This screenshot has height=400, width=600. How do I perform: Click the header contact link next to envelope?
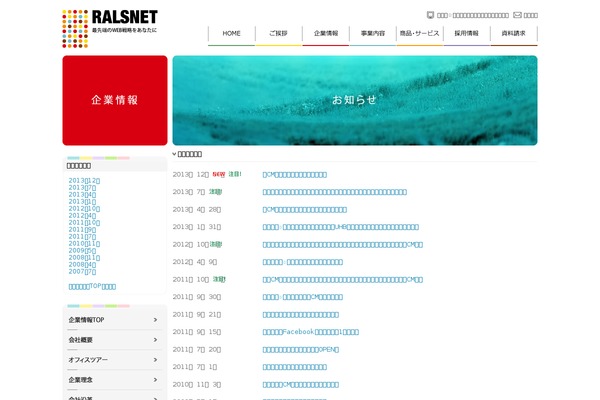(x=530, y=15)
